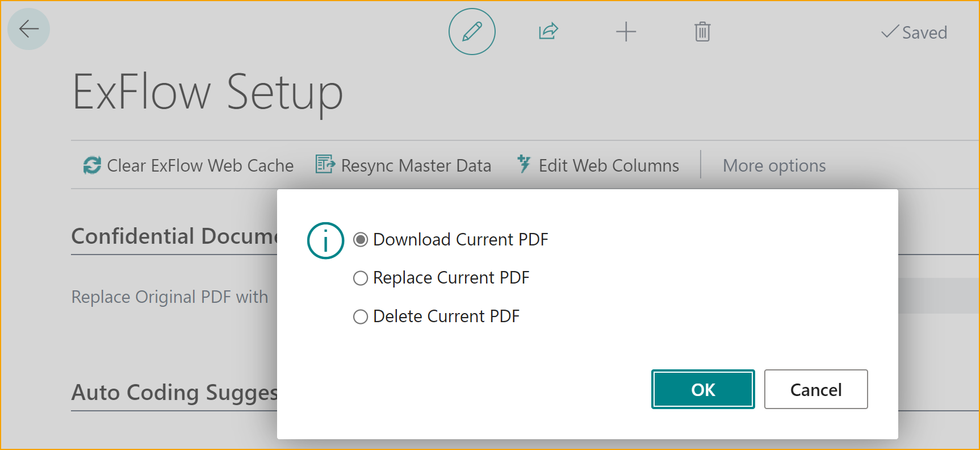Click the ExFlow Setup page title

pyautogui.click(x=208, y=92)
